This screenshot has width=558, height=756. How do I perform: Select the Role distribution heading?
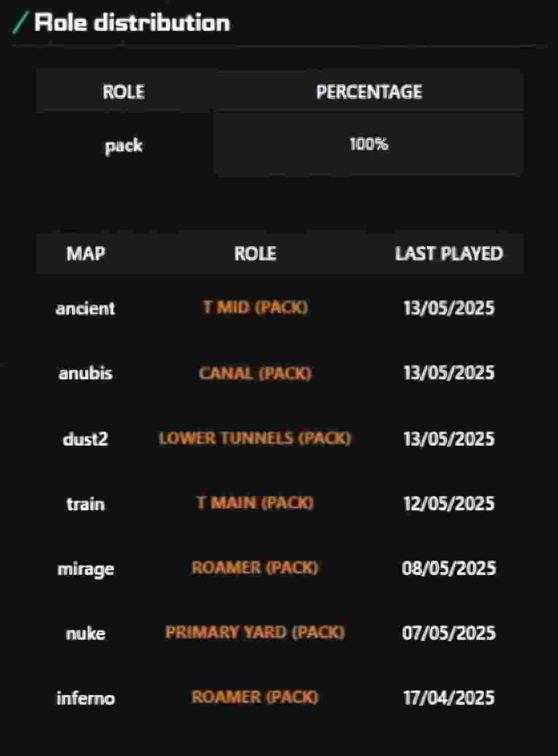click(132, 23)
